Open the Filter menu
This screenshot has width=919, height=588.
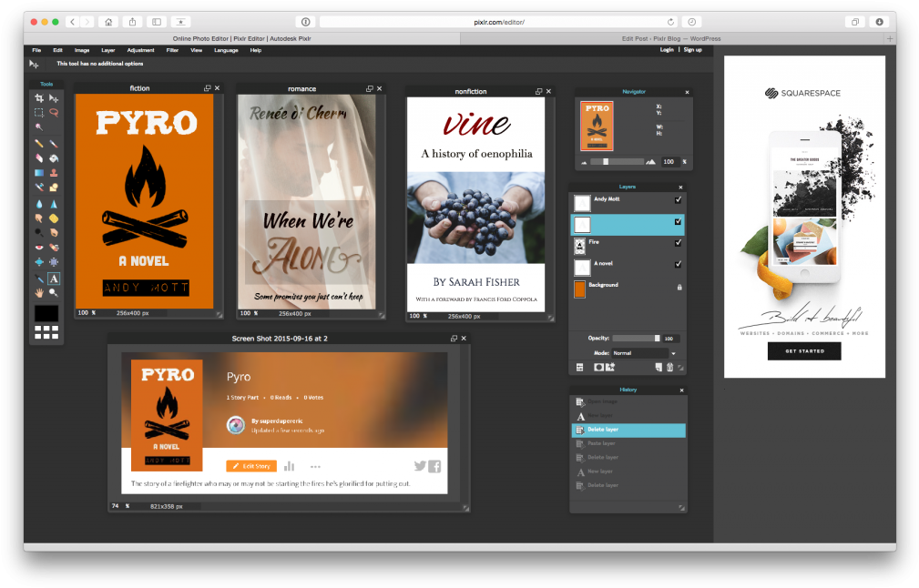pos(172,50)
